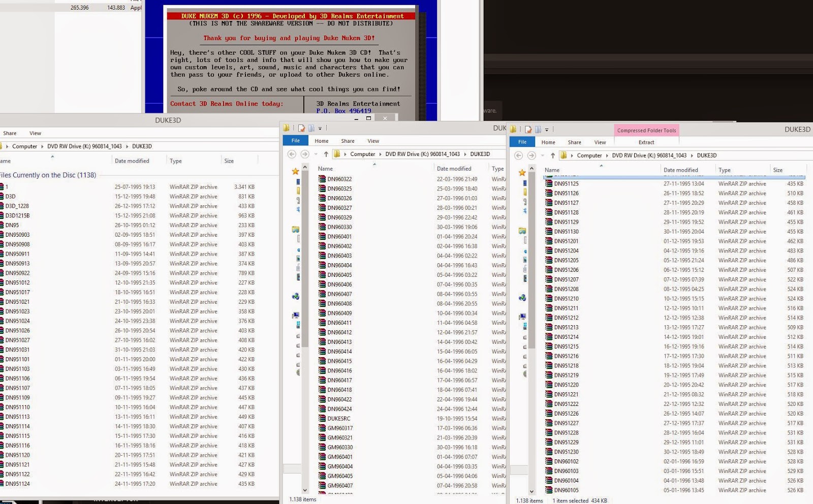Screen dimensions: 813x504
Task: Go up one folder in middle Explorer window
Action: click(326, 154)
